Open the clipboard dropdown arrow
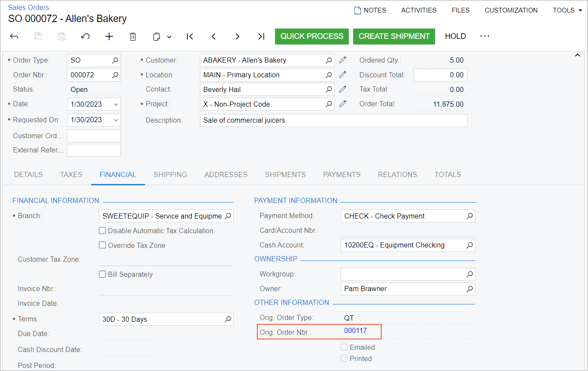The width and height of the screenshot is (588, 371). click(x=169, y=37)
